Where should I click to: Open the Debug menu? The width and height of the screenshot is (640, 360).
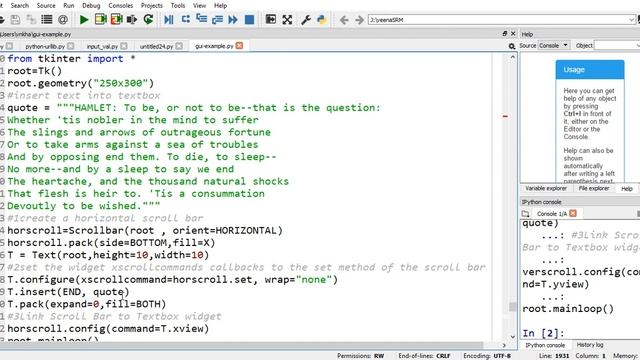(91, 6)
